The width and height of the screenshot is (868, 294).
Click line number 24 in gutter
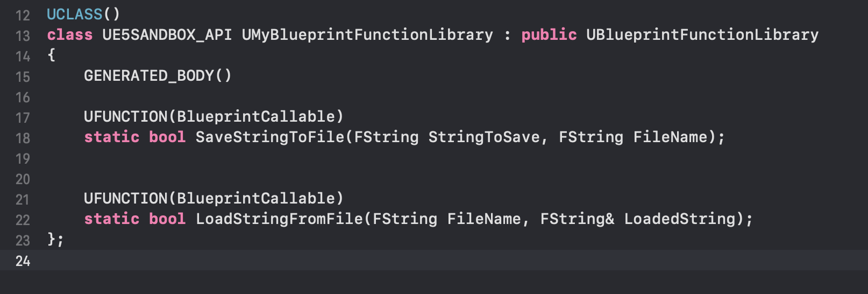23,261
